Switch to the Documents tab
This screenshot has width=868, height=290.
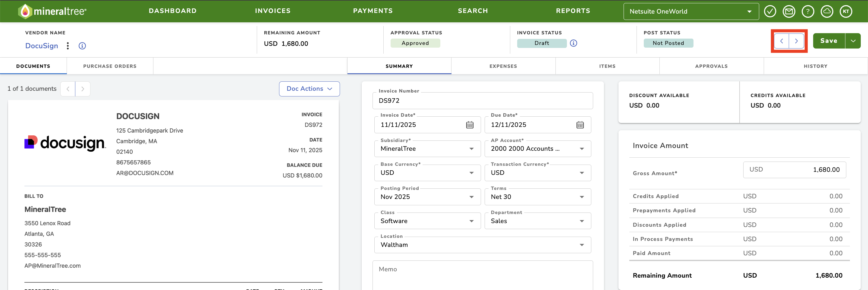(33, 66)
